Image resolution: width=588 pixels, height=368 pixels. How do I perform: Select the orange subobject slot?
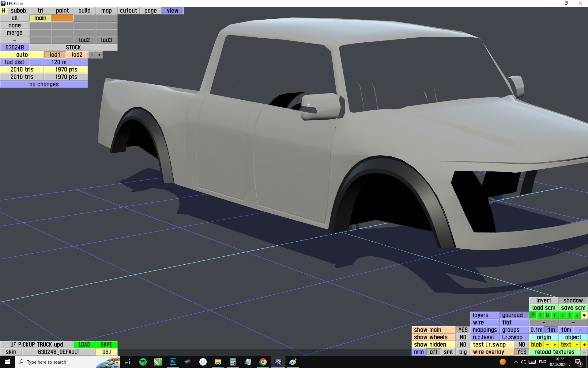pos(62,18)
